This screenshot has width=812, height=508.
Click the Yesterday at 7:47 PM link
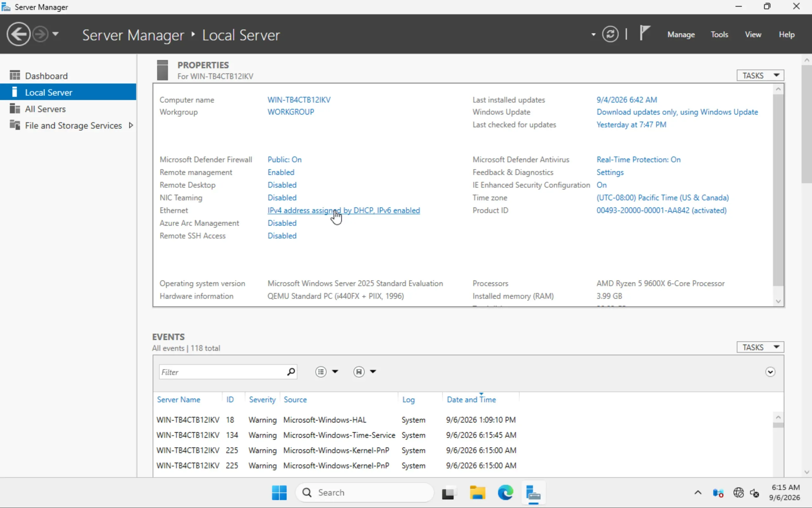pyautogui.click(x=631, y=125)
